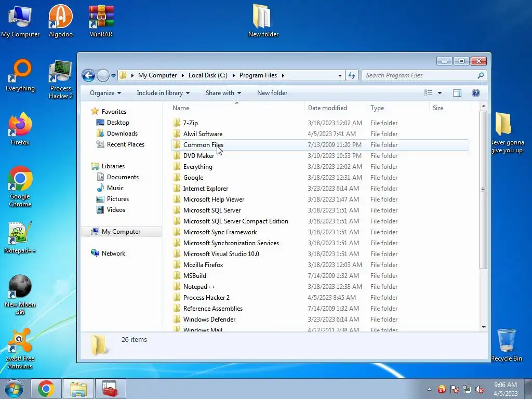Open the Organize menu
The image size is (532, 399).
click(105, 93)
